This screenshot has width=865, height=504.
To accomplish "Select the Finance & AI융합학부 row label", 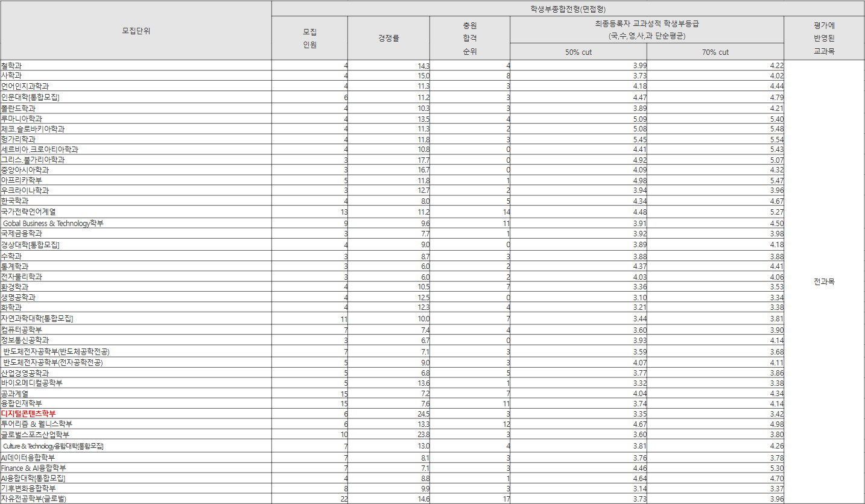I will 33,468.
